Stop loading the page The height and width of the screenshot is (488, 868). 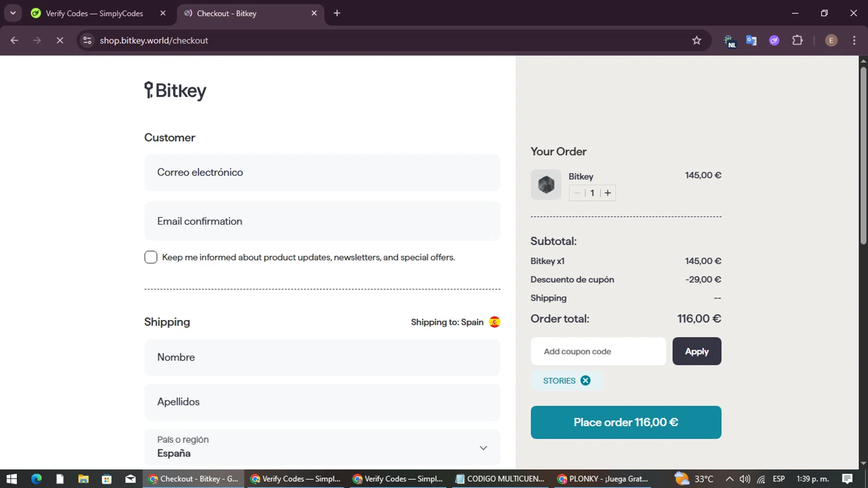60,41
